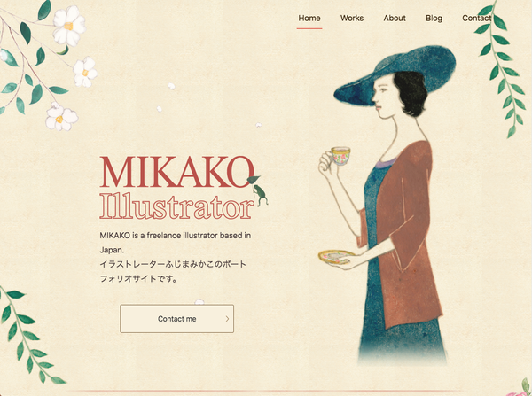Go to the Works page
Screen dimensions: 532x396
pyautogui.click(x=352, y=19)
